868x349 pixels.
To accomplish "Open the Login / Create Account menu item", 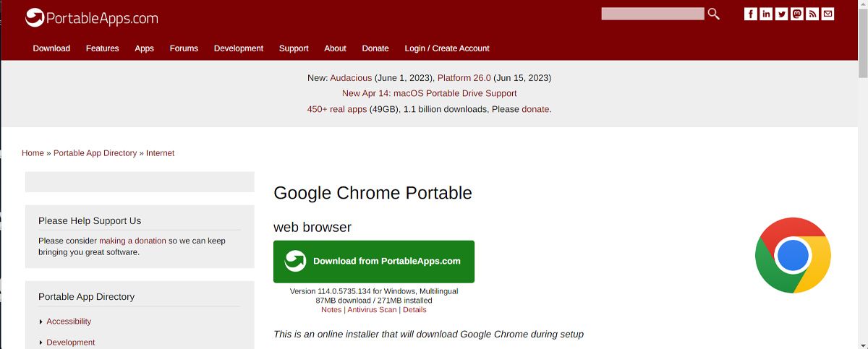I will click(447, 48).
